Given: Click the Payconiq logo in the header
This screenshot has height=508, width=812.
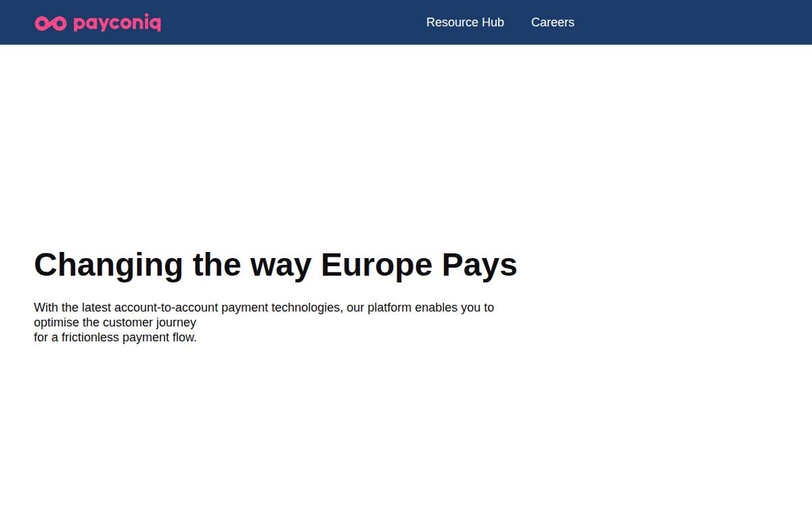Looking at the screenshot, I should pos(98,23).
